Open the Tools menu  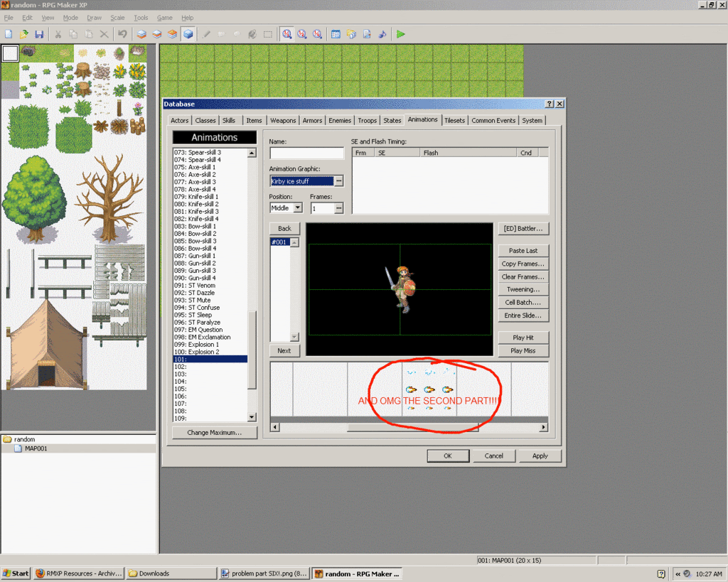coord(141,18)
